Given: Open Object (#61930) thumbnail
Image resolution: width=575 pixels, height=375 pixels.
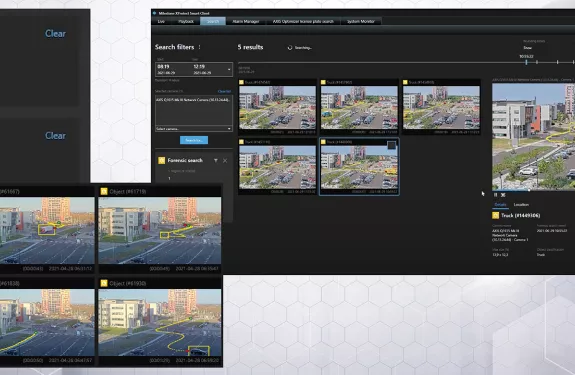Looking at the screenshot, I should point(160,323).
